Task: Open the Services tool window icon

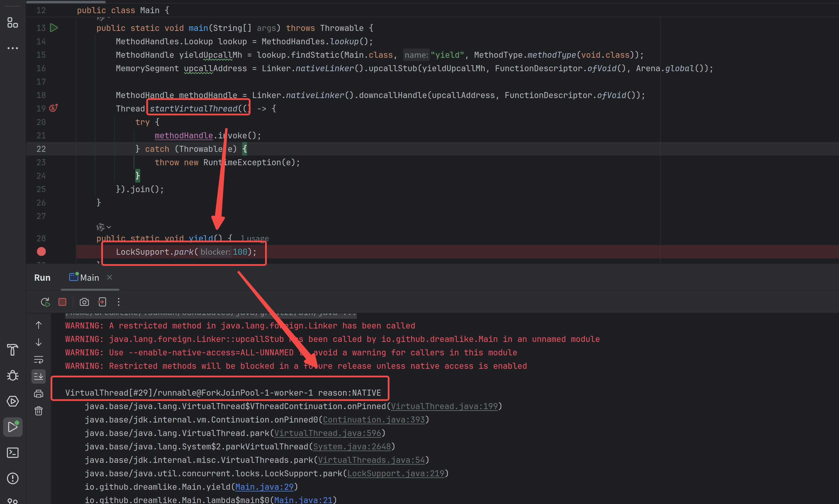Action: (13, 401)
